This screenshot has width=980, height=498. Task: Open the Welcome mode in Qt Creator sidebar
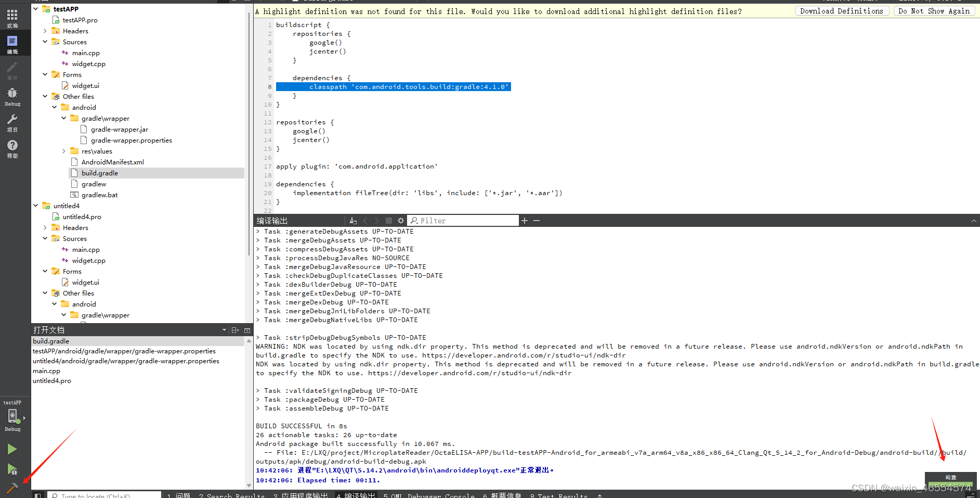12,18
